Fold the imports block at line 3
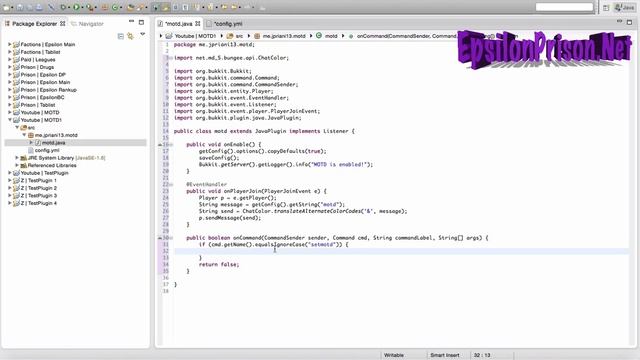Image resolution: width=640 pixels, height=360 pixels. pos(171,58)
